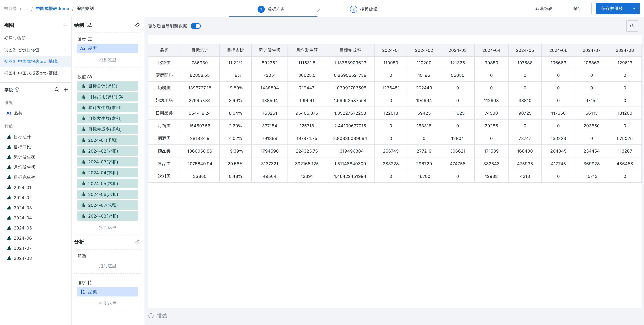Add a new view with the plus icon

(x=65, y=25)
